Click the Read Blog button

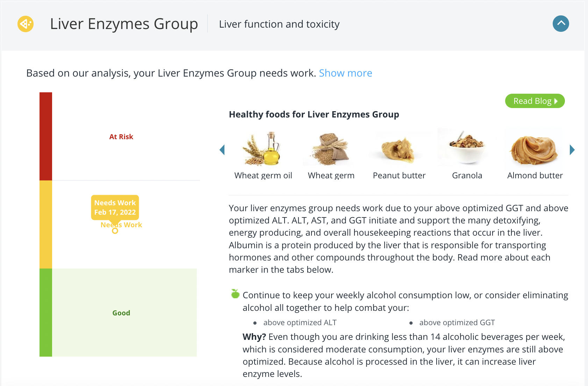pos(535,101)
